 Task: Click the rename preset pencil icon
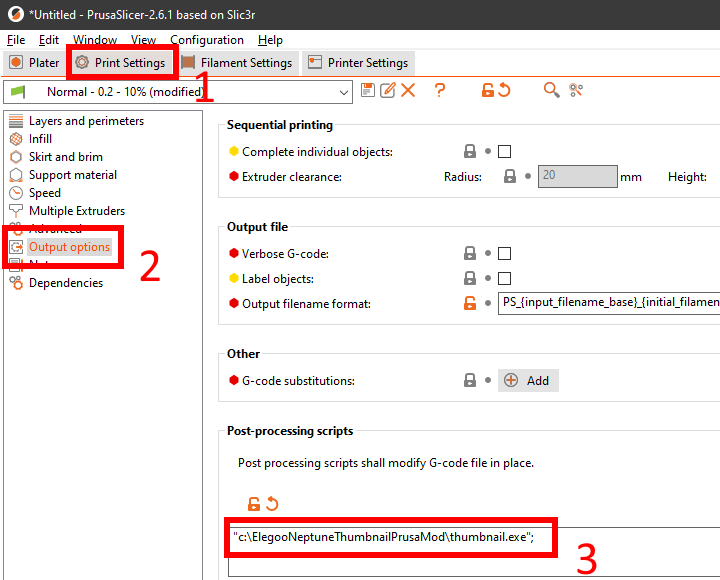[x=388, y=90]
